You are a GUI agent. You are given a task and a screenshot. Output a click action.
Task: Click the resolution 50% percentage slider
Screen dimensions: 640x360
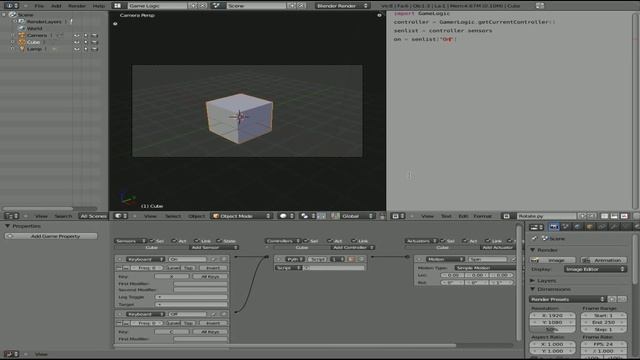tap(552, 329)
